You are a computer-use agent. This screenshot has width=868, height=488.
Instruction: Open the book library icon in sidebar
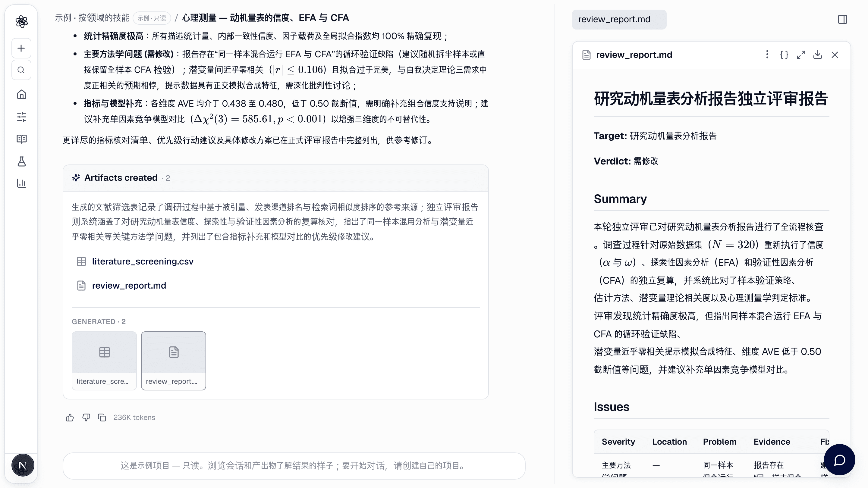pos(22,139)
